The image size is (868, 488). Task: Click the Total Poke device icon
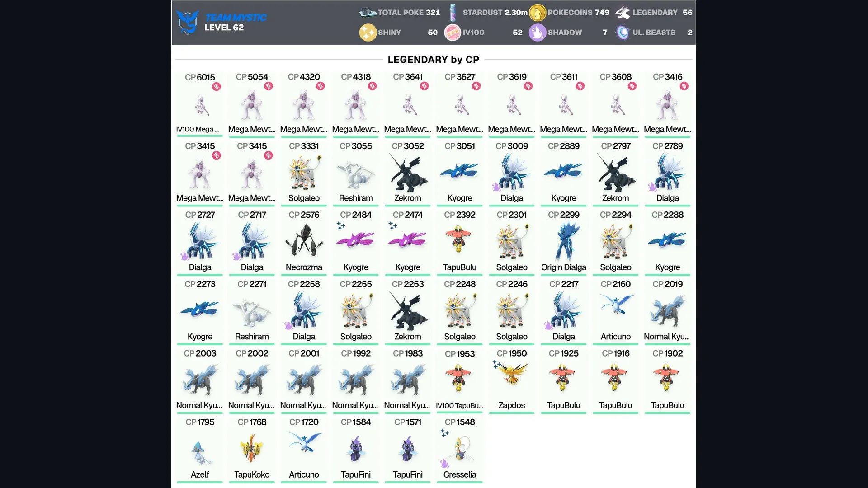pos(368,13)
